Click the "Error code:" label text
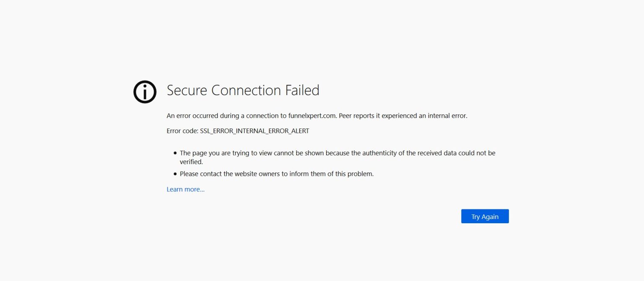 (182, 131)
